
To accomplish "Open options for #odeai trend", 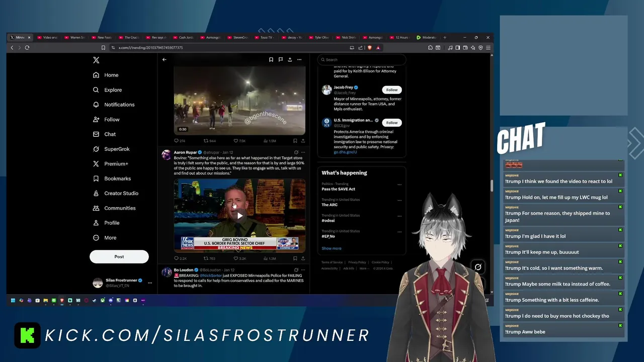I will (399, 216).
